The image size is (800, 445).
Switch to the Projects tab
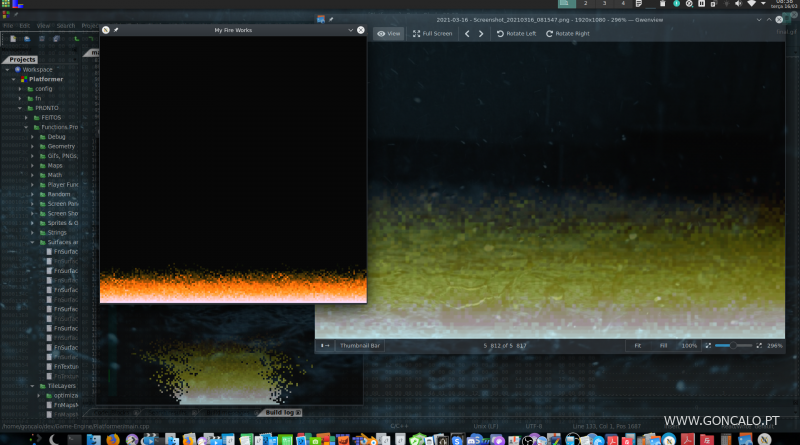pyautogui.click(x=22, y=59)
